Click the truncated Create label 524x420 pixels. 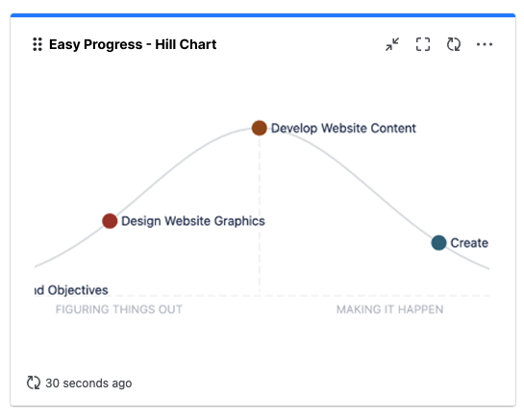coord(469,243)
